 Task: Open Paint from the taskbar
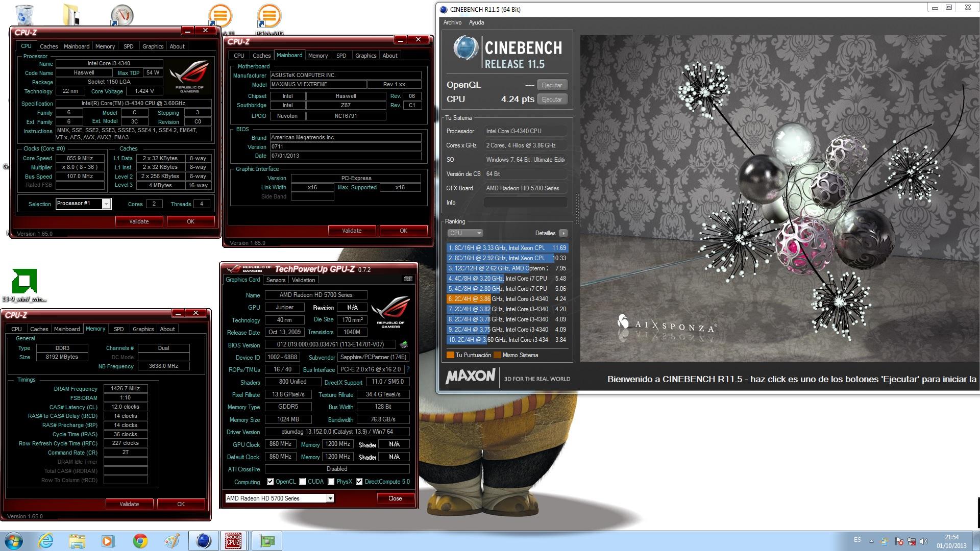click(171, 541)
